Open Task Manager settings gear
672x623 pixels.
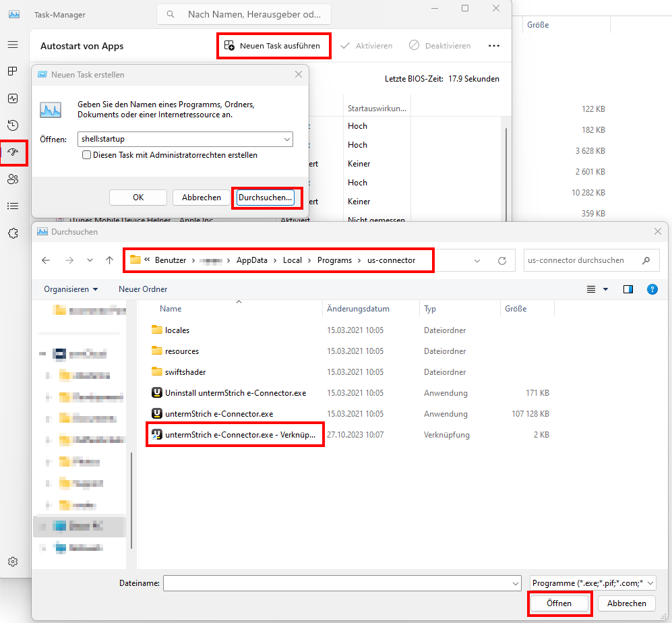pyautogui.click(x=13, y=562)
